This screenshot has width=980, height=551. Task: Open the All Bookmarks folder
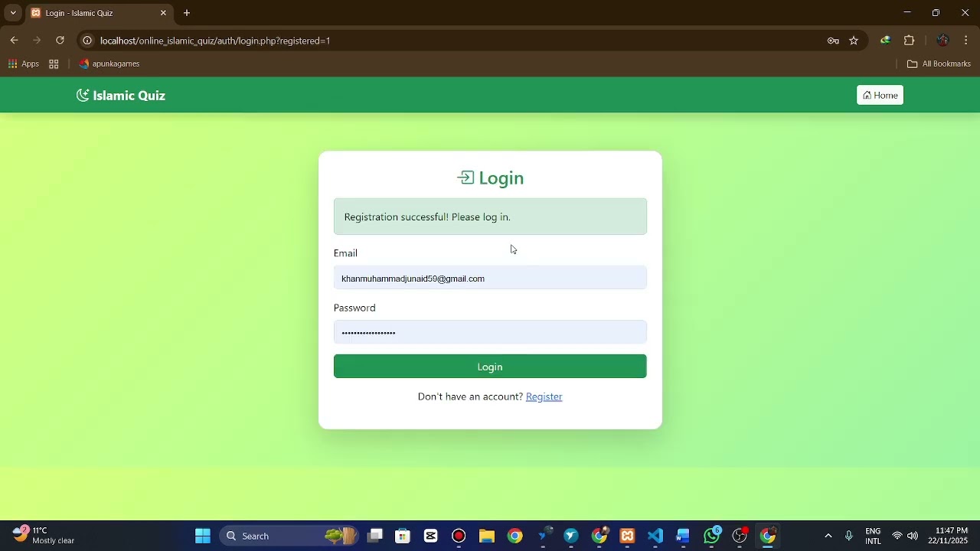[x=939, y=64]
